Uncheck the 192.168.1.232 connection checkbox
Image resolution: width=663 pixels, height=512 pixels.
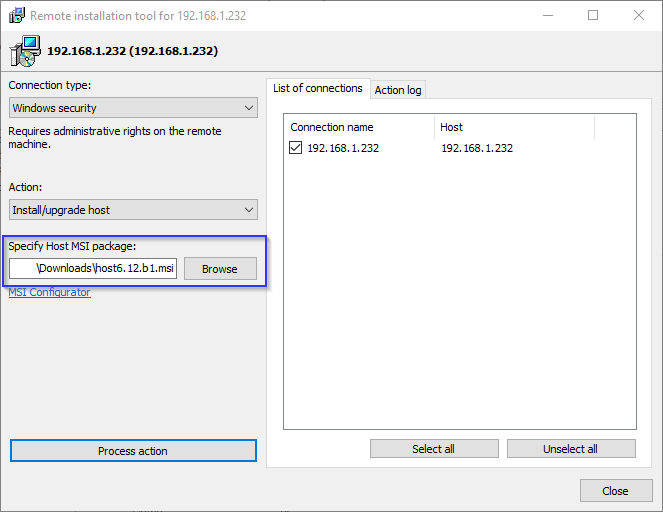tap(296, 148)
